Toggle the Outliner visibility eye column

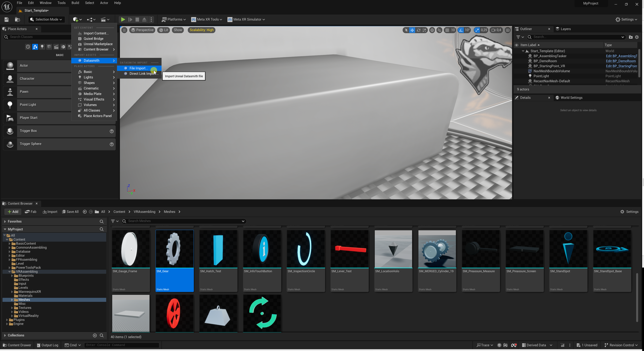point(517,45)
